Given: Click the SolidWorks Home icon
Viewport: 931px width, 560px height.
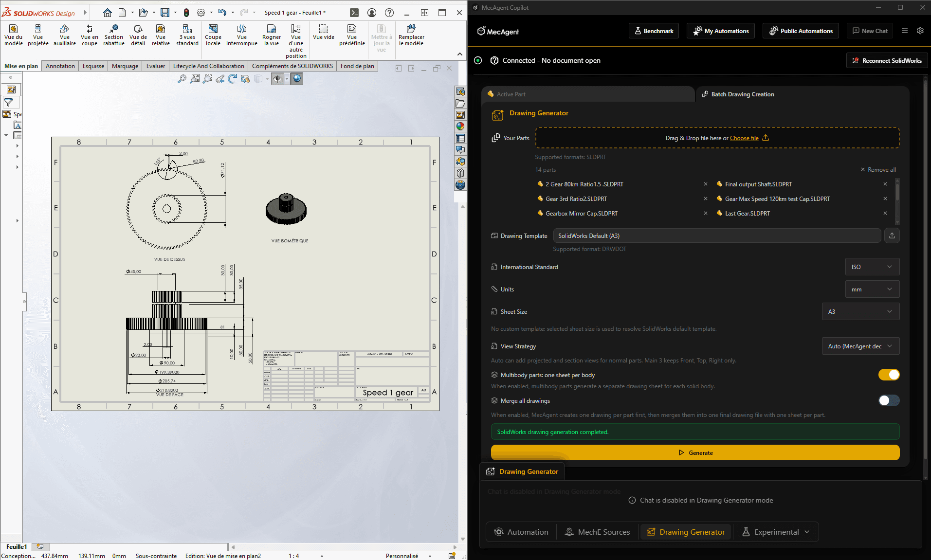Looking at the screenshot, I should (108, 13).
